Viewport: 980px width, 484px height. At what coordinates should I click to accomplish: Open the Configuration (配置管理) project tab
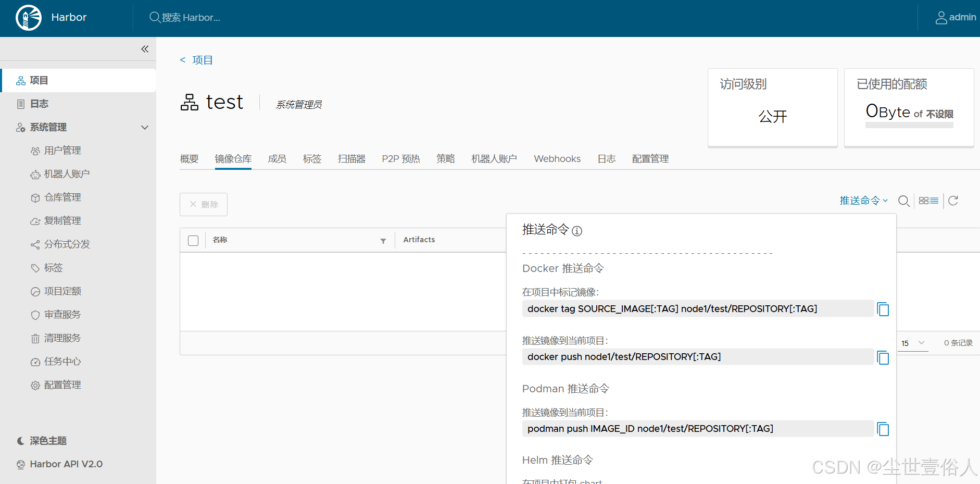(x=650, y=159)
